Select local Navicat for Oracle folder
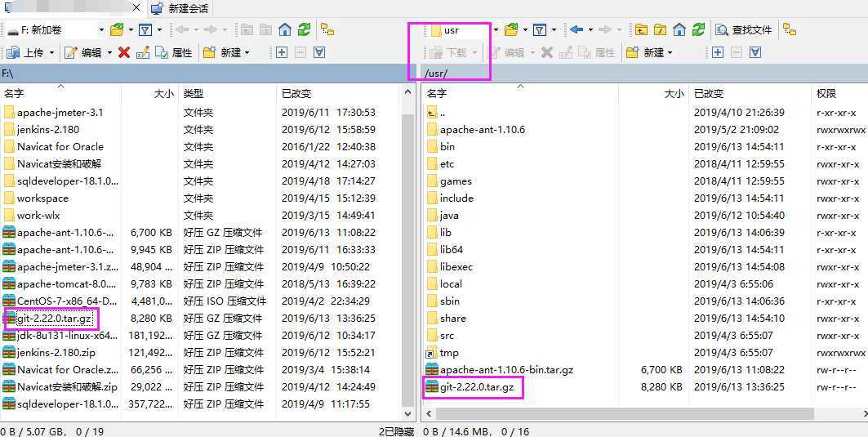 coord(60,147)
